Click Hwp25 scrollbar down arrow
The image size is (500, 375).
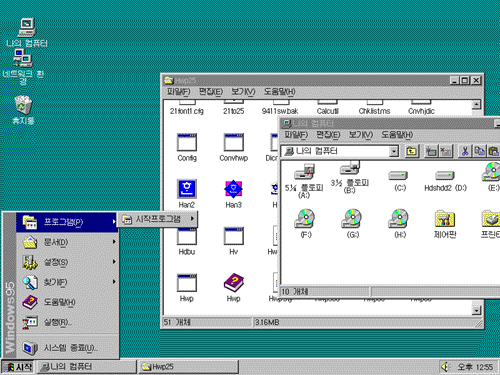477,310
